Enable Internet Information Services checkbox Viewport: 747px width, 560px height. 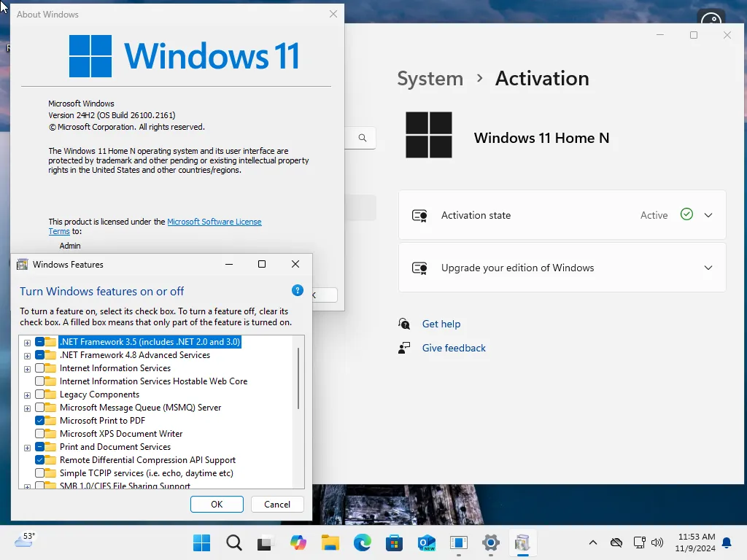click(39, 368)
